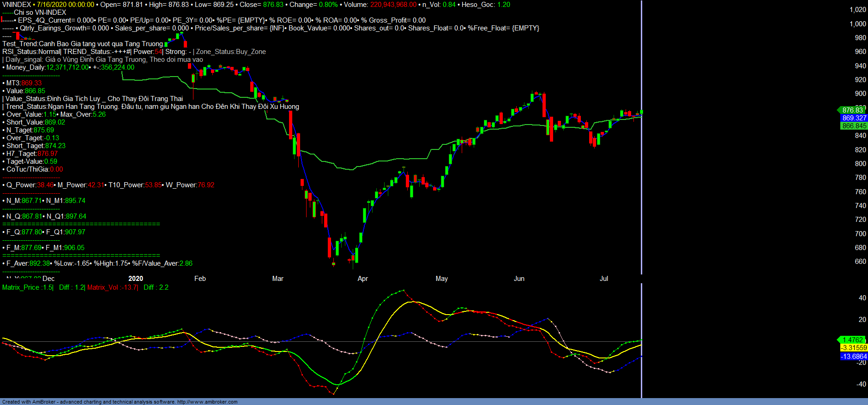Click the green 866.845 price axis label
Screen dimensions: 868x405
pyautogui.click(x=854, y=126)
